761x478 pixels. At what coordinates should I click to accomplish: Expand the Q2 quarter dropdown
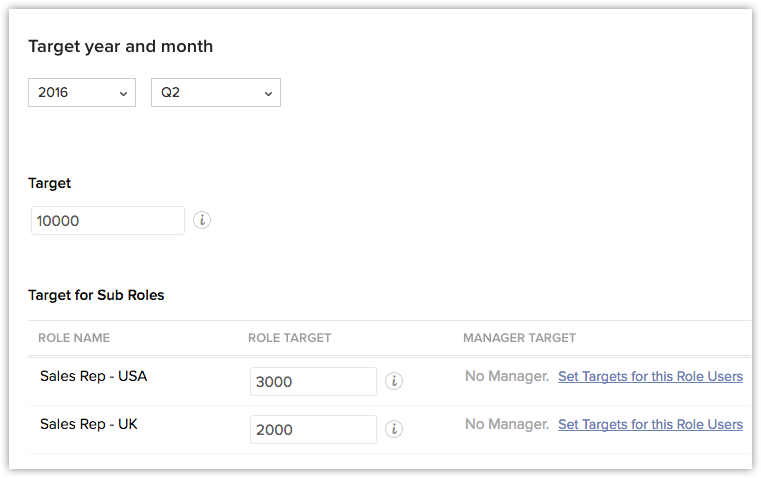[215, 92]
